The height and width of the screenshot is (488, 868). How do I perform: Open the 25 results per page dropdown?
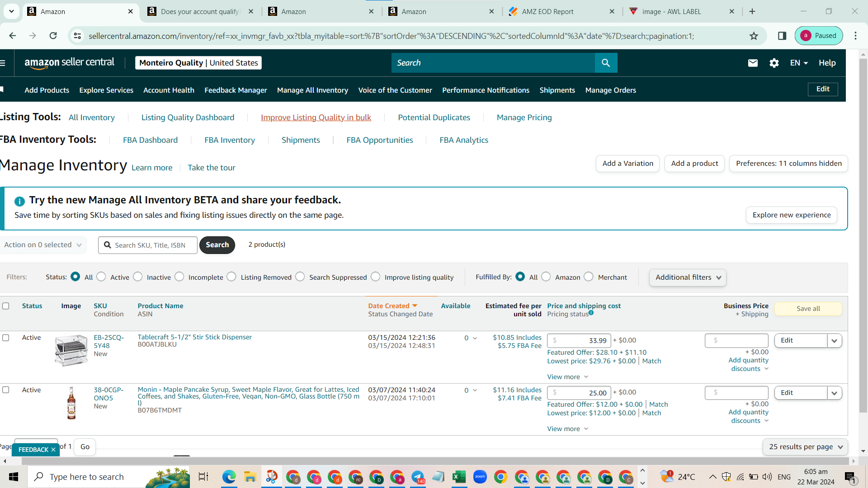click(805, 447)
